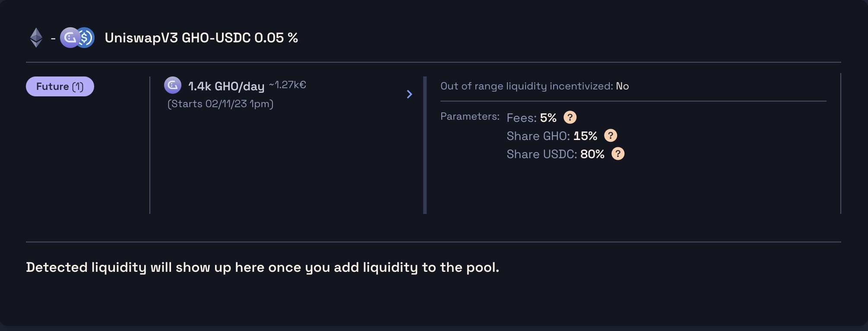Click the vertical divider bar beside parameters
The height and width of the screenshot is (331, 868).
click(x=425, y=145)
